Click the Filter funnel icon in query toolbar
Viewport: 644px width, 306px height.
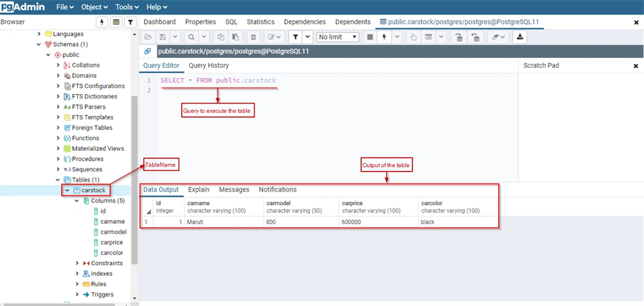pyautogui.click(x=296, y=37)
